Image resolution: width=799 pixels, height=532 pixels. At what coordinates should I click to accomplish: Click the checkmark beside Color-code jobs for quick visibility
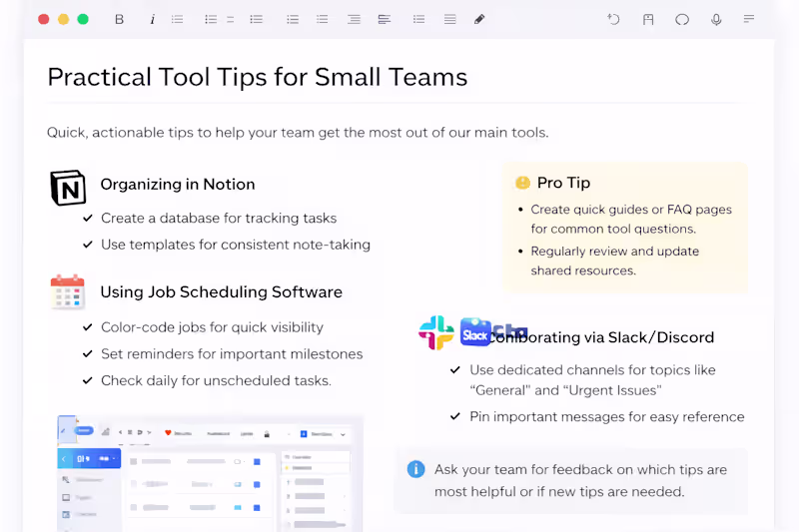pos(88,326)
